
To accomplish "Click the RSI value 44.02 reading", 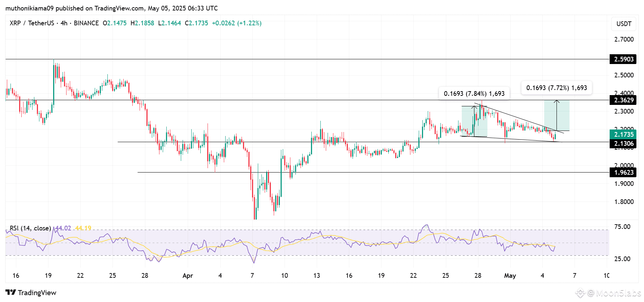I will [63, 228].
